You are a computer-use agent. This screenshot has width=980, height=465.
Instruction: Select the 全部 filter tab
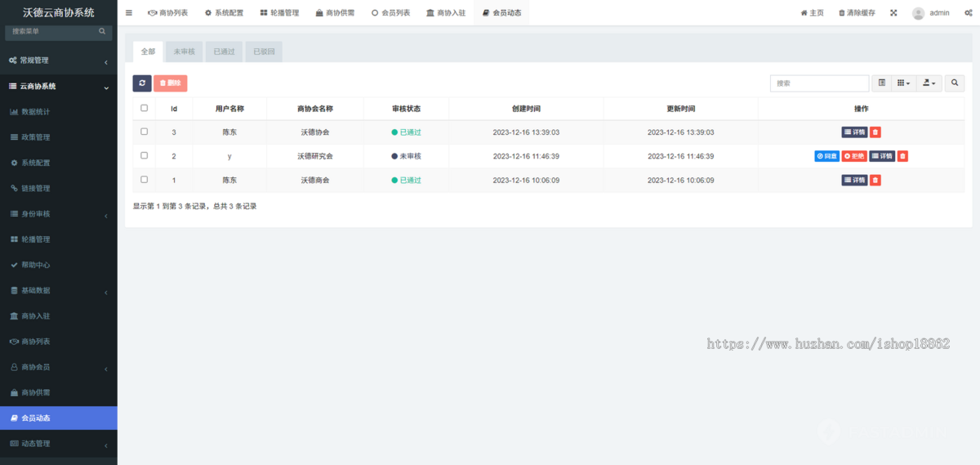pyautogui.click(x=148, y=51)
